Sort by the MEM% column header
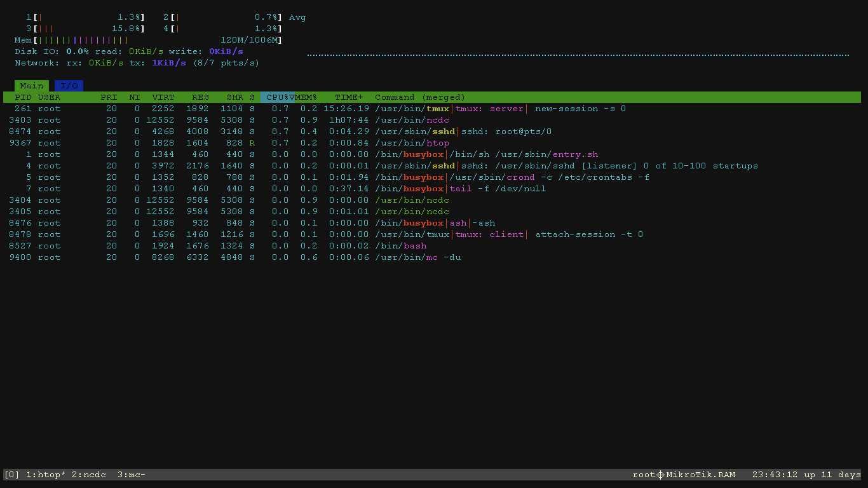 pos(306,97)
